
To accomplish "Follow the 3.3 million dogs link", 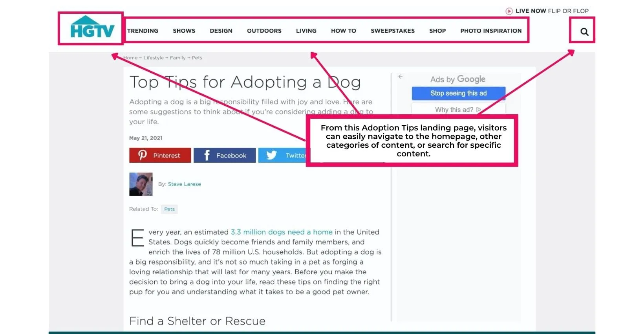I will 281,232.
